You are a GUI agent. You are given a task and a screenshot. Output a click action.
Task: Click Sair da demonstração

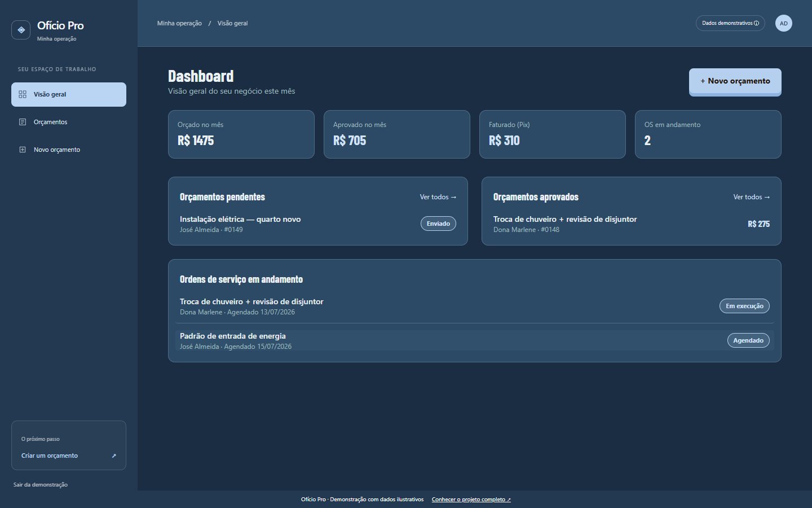pyautogui.click(x=41, y=484)
